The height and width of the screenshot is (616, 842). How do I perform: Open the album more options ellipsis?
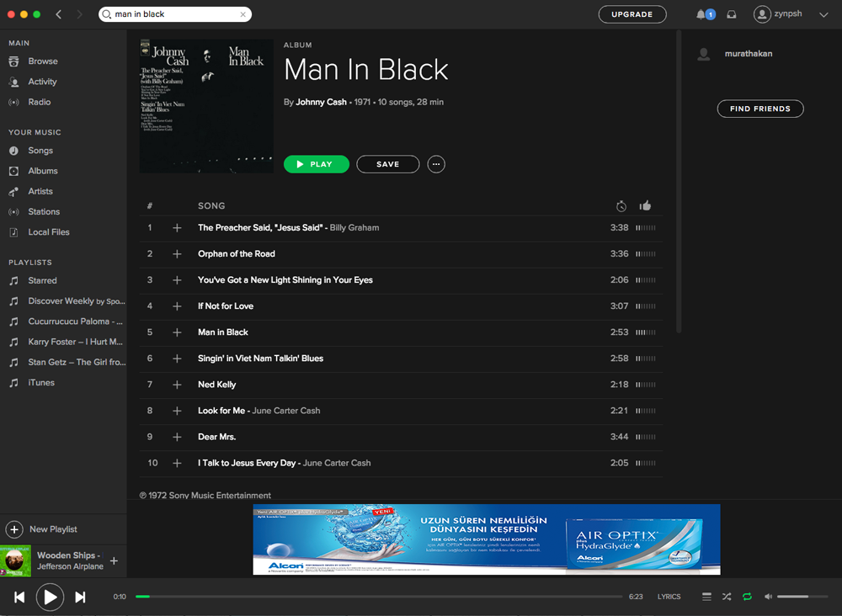click(436, 164)
